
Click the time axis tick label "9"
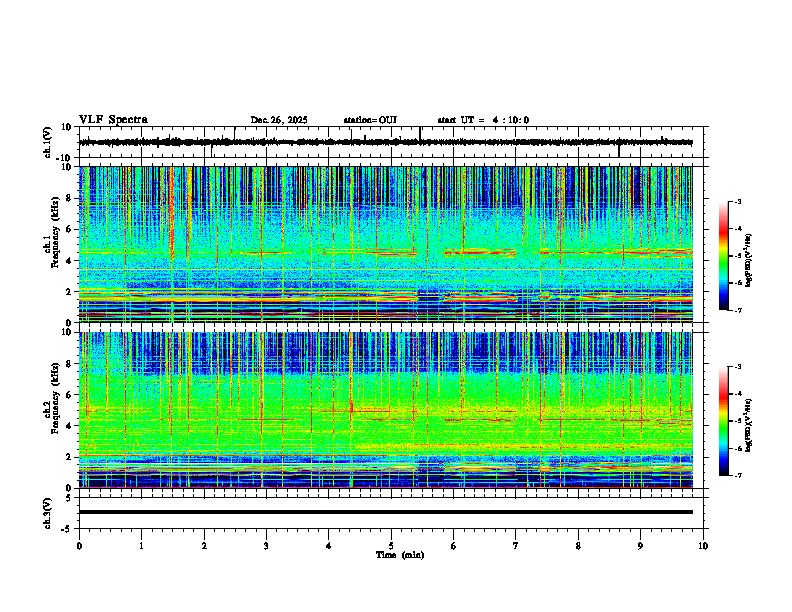pos(640,546)
